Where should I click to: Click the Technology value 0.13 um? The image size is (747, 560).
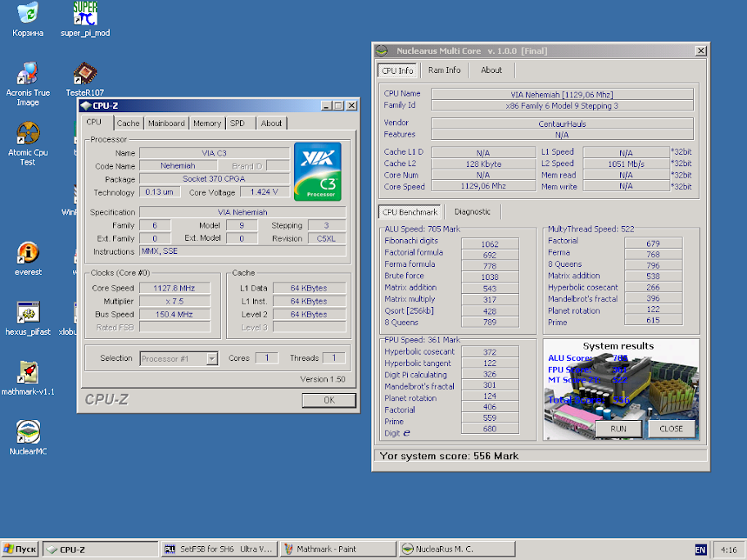coord(160,192)
